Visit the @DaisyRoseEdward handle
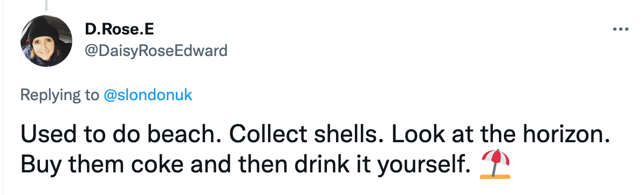The image size is (644, 195). click(x=156, y=51)
